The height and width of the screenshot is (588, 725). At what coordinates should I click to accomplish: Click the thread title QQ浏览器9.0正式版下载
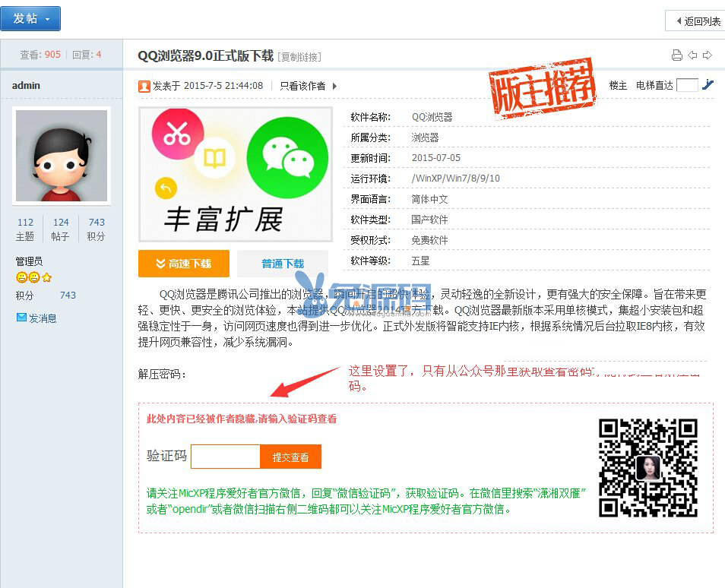coord(206,56)
